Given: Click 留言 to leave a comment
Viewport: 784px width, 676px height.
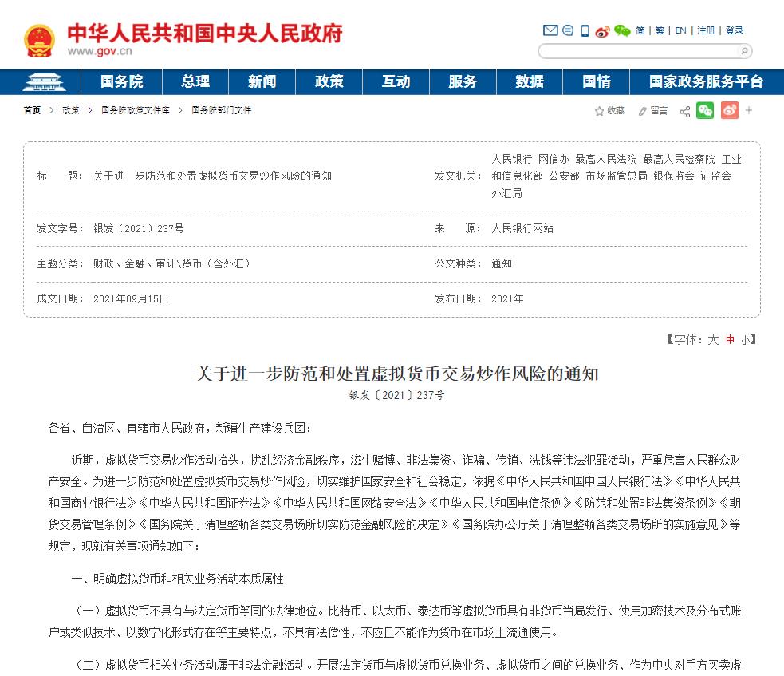Looking at the screenshot, I should [656, 110].
